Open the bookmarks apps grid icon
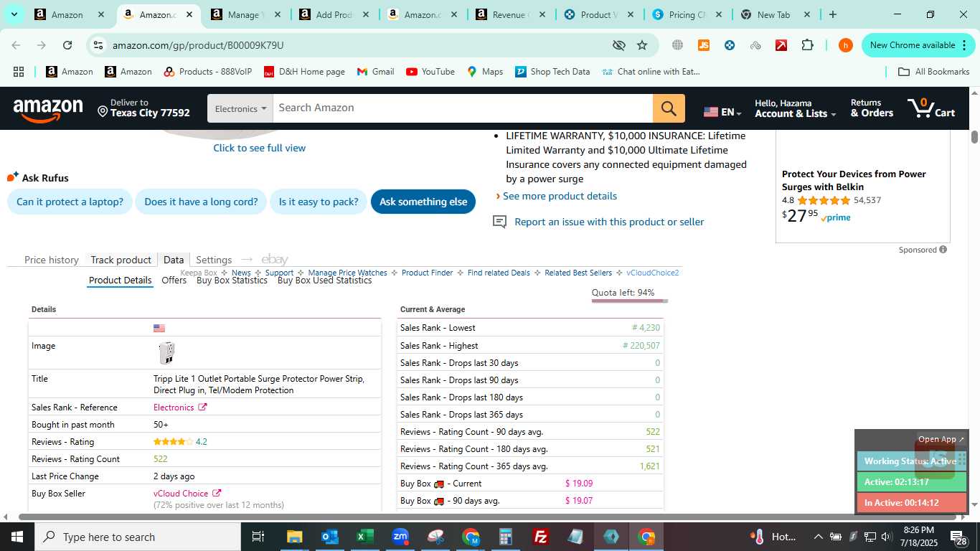 [19, 72]
